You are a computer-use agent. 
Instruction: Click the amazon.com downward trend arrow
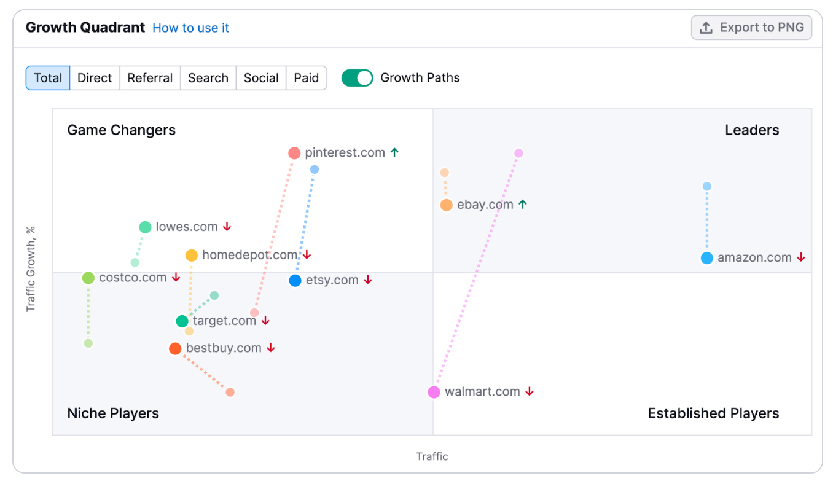[x=801, y=257]
